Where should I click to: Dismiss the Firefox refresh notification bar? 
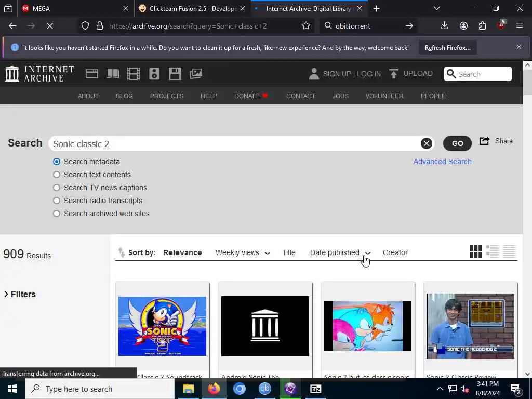click(519, 47)
